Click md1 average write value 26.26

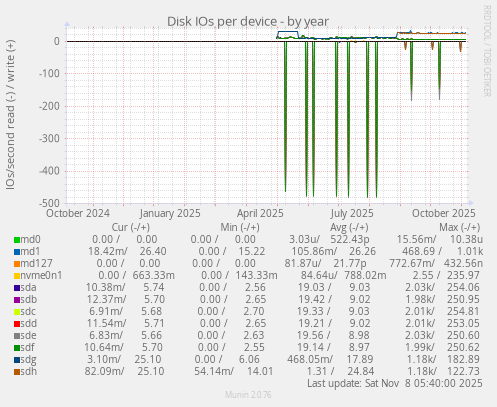click(x=363, y=251)
